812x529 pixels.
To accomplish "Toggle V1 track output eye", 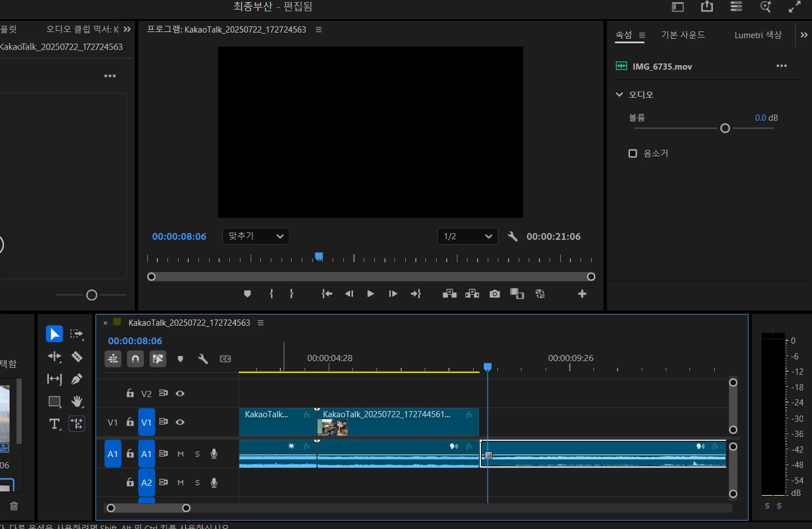I will [180, 422].
